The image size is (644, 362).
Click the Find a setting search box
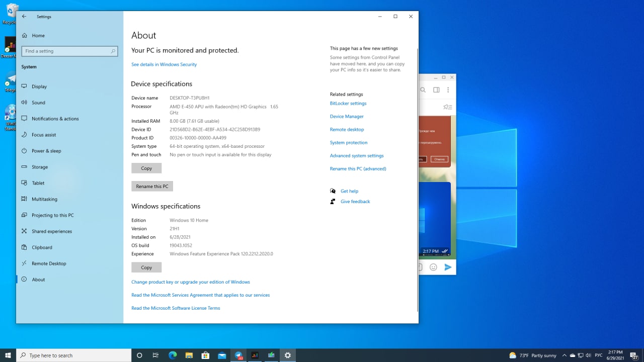(x=69, y=51)
